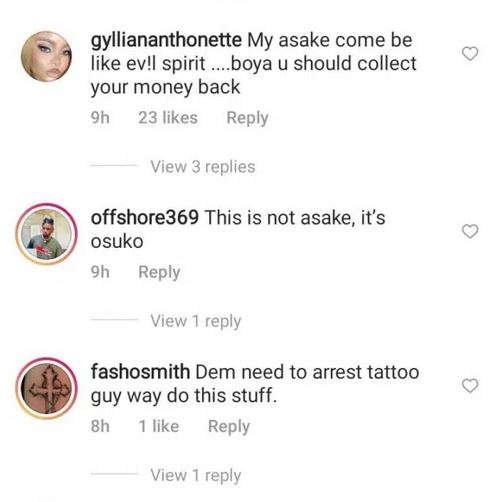494x502 pixels.
Task: Reply to gylliananthonette's comment
Action: click(x=247, y=118)
